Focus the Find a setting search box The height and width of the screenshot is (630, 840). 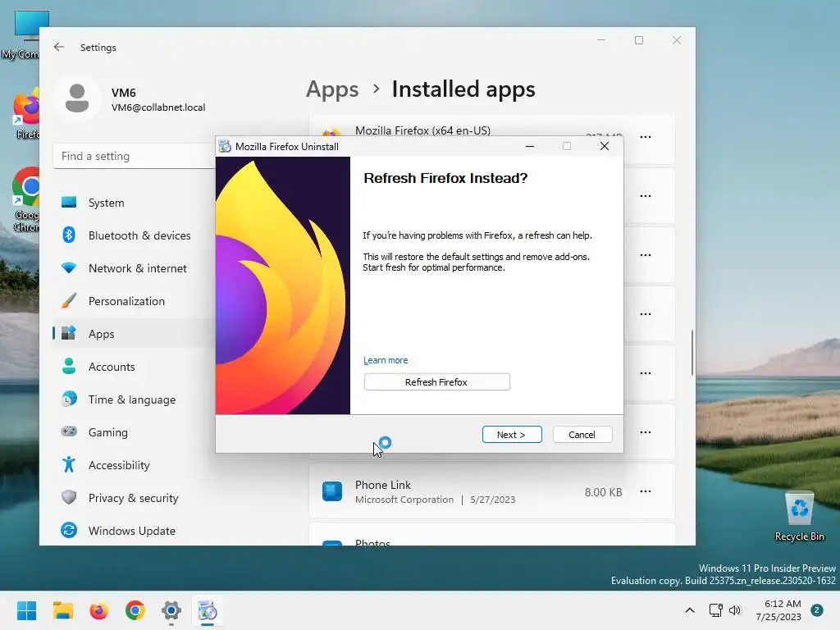(134, 156)
